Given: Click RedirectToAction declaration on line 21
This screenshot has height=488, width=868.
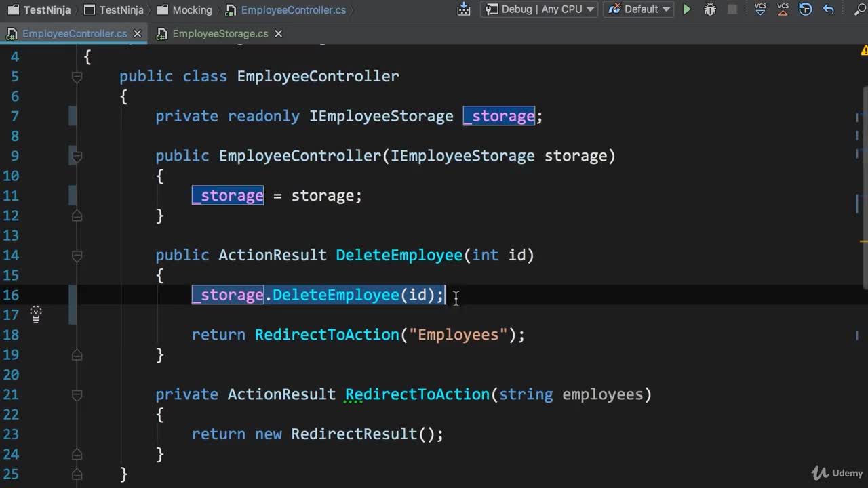Looking at the screenshot, I should click(x=417, y=394).
